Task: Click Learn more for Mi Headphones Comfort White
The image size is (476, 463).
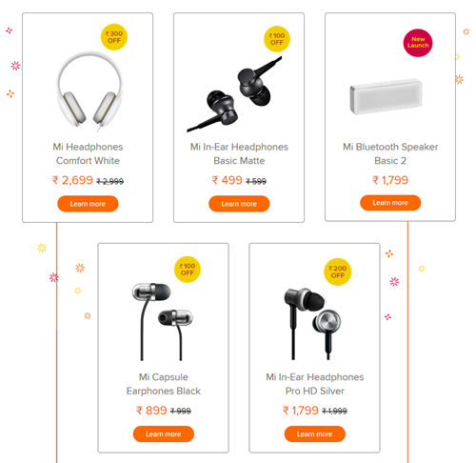Action: (x=88, y=204)
